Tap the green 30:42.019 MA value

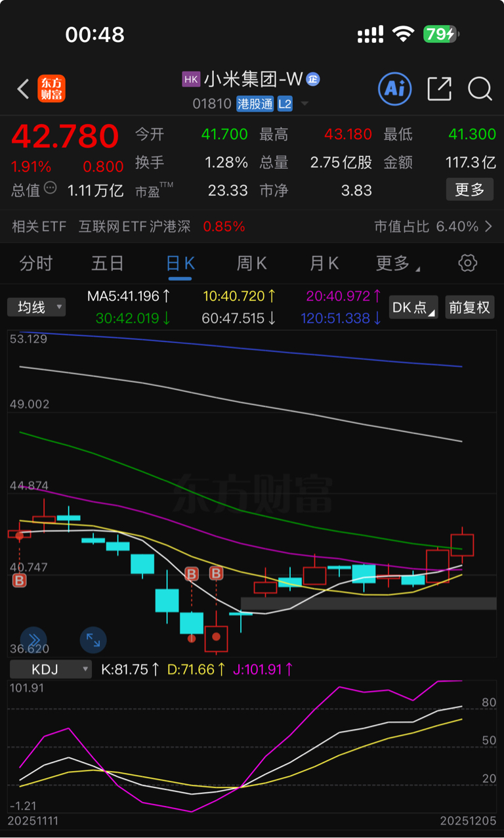pos(133,318)
